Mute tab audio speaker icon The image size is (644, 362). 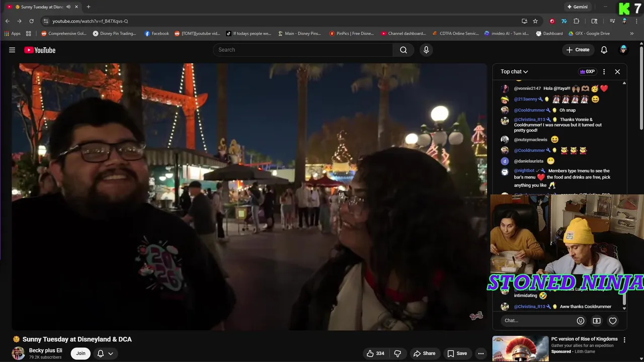pyautogui.click(x=68, y=7)
